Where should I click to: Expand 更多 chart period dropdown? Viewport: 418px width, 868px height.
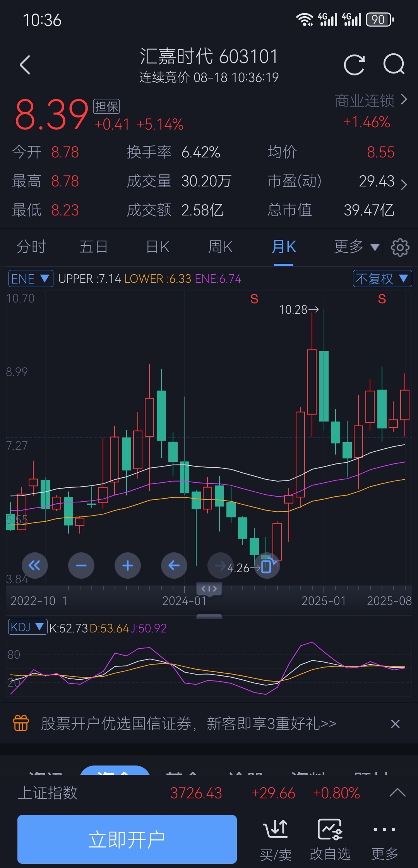coord(356,247)
